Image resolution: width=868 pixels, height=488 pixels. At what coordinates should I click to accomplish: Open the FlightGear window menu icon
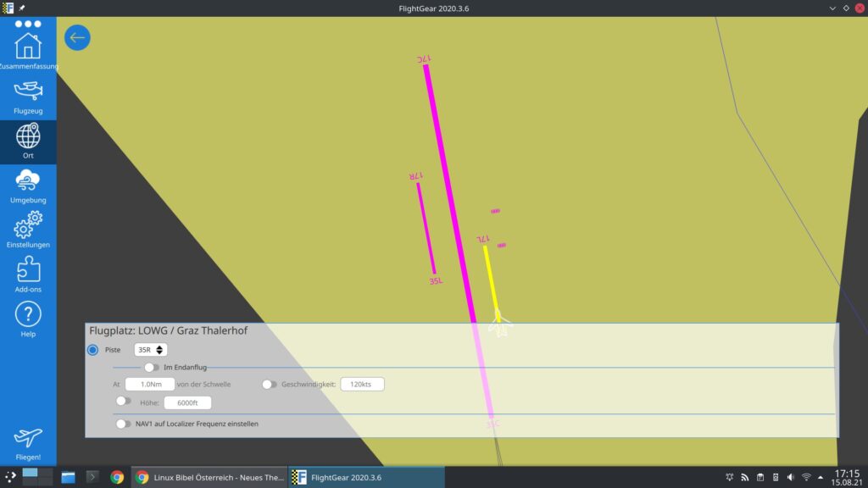click(8, 8)
